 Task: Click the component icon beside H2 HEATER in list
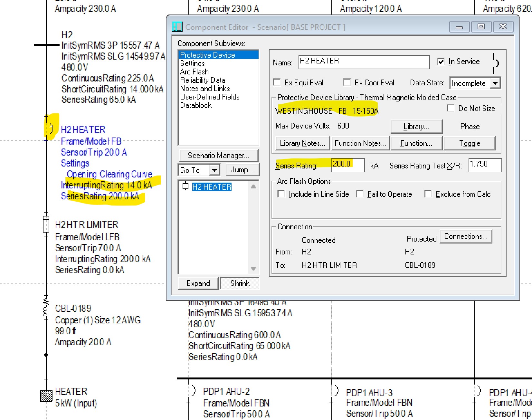point(185,186)
